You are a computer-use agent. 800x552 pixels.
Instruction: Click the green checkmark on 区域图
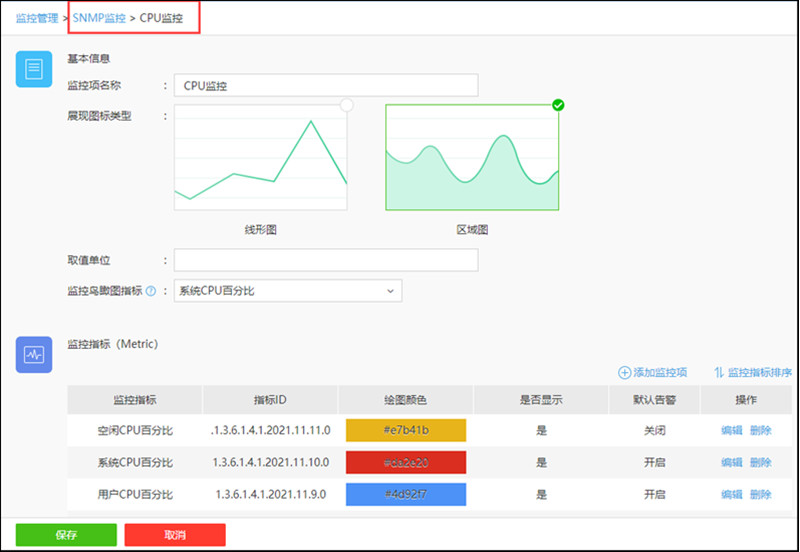pyautogui.click(x=558, y=105)
